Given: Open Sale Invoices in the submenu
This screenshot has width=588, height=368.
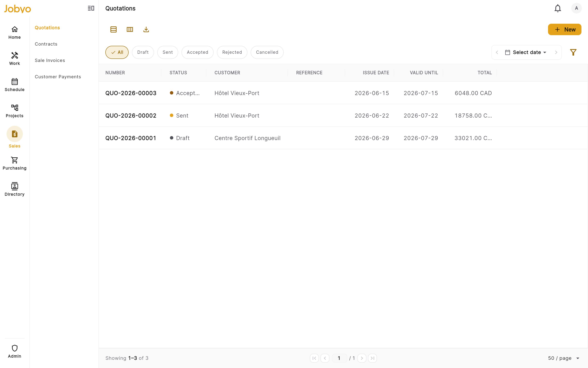Looking at the screenshot, I should point(50,60).
